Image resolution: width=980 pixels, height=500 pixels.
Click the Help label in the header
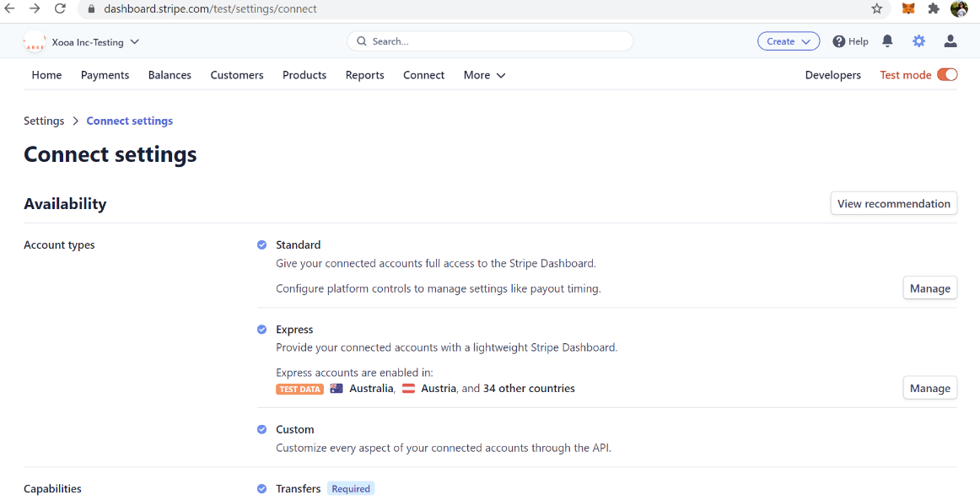click(858, 41)
